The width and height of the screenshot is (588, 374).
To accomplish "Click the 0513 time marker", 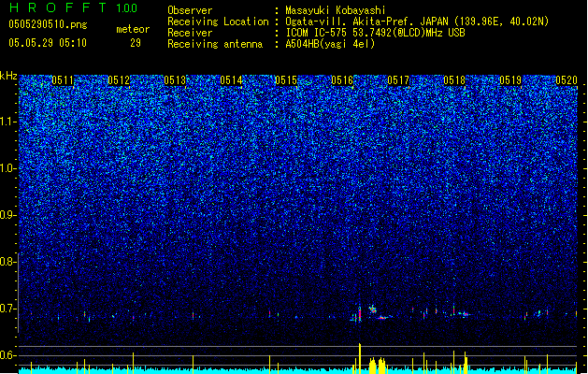I will coord(175,80).
